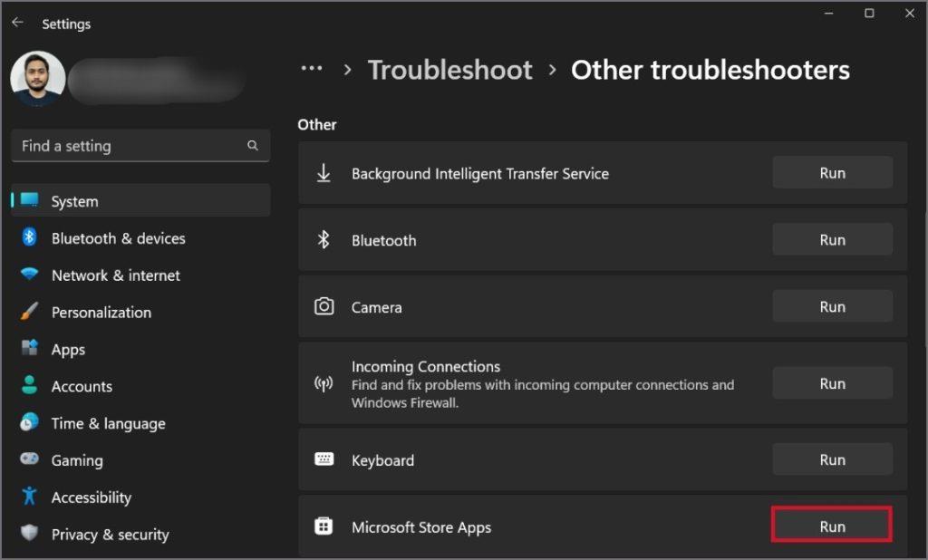Image resolution: width=928 pixels, height=560 pixels.
Task: Click the download arrow icon for BITS
Action: [324, 173]
